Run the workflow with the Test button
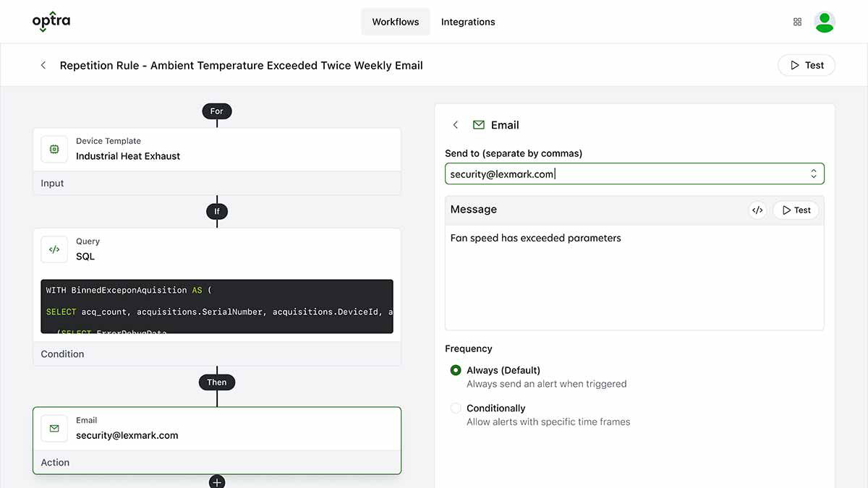The width and height of the screenshot is (868, 488). pyautogui.click(x=807, y=64)
